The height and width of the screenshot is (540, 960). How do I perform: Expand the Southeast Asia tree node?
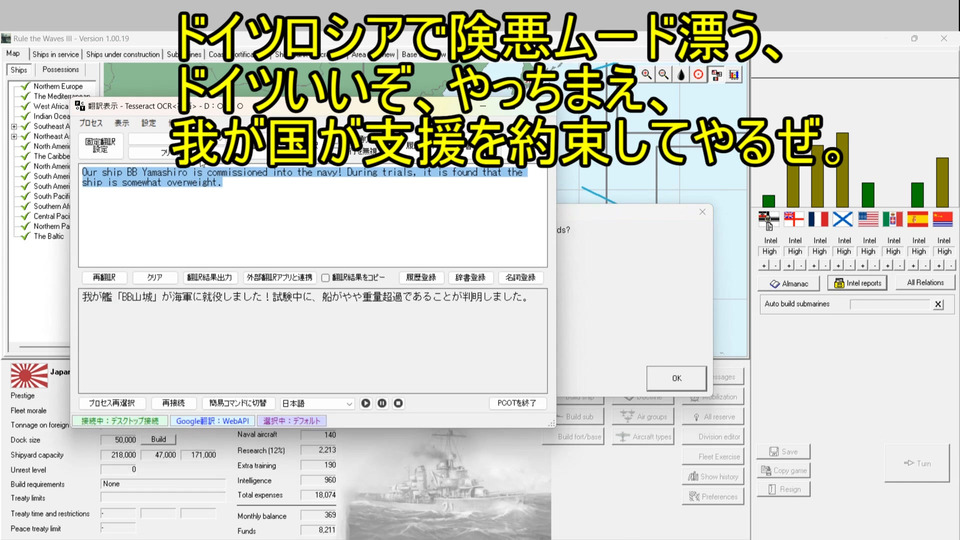pyautogui.click(x=13, y=126)
